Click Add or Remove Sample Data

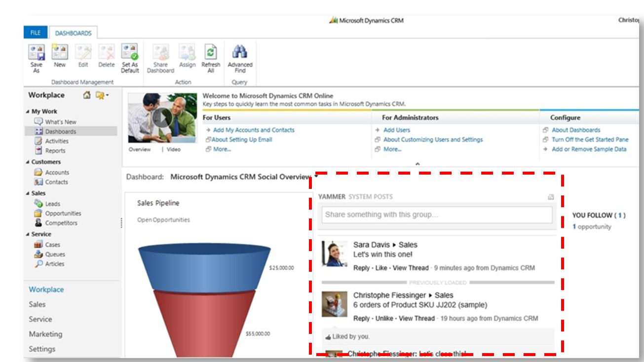pos(589,149)
